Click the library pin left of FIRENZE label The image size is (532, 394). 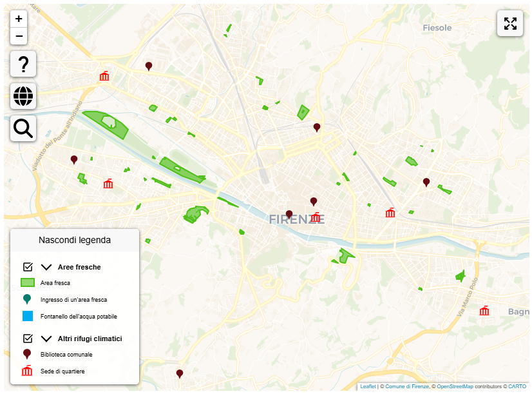pos(289,214)
